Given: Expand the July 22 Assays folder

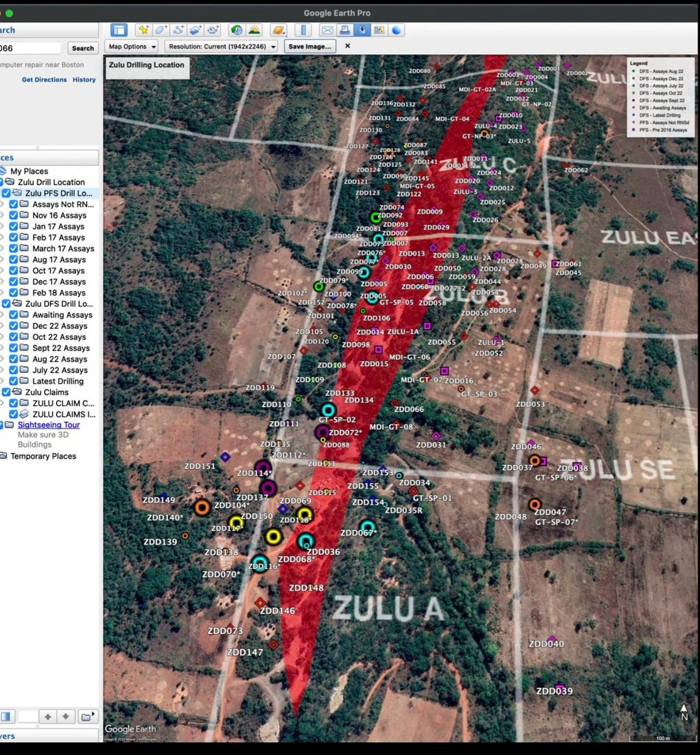Looking at the screenshot, I should 2,370.
